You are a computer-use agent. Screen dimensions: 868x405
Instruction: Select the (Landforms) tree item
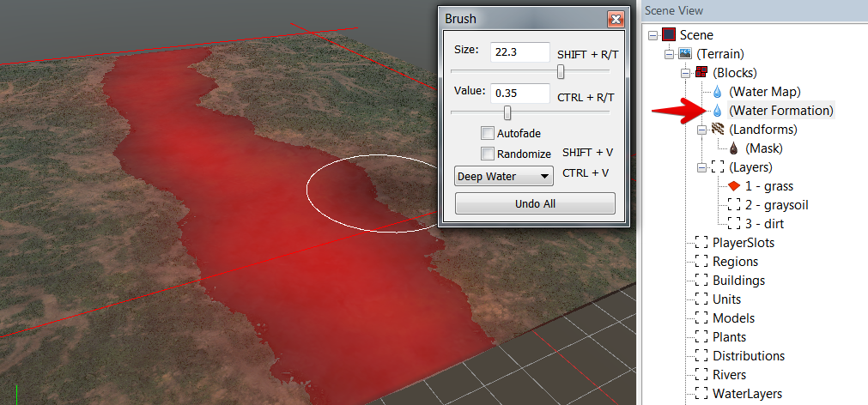tap(762, 130)
